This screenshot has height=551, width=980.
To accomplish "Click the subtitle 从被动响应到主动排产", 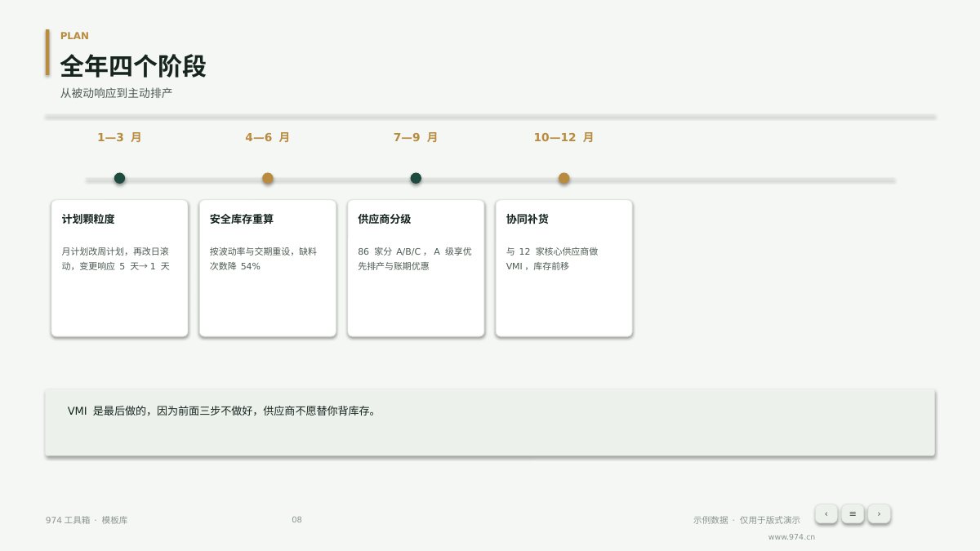I will coord(116,93).
